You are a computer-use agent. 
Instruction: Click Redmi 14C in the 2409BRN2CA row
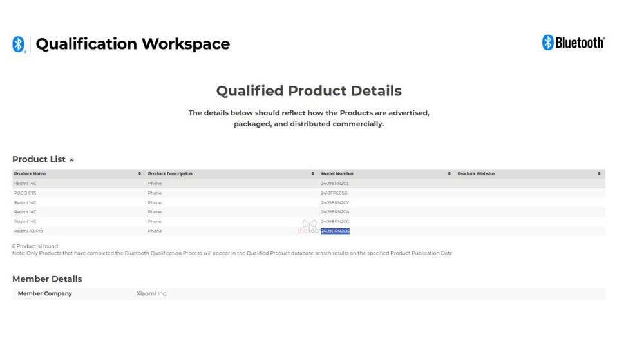coord(25,211)
